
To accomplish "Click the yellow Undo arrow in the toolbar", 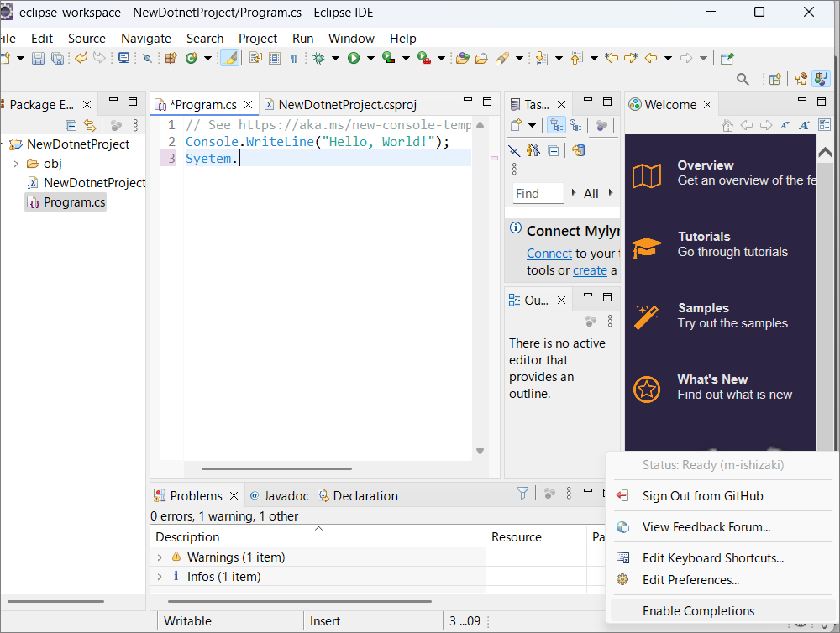I will (x=81, y=58).
